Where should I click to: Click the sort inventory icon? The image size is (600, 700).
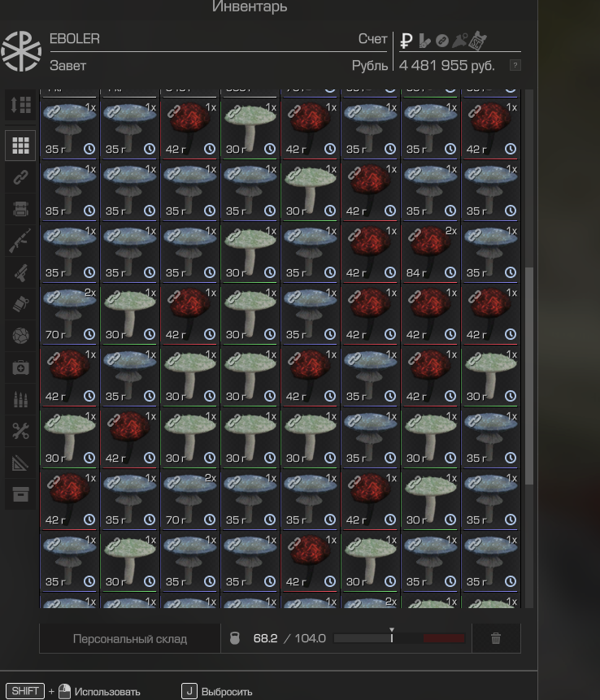click(20, 105)
